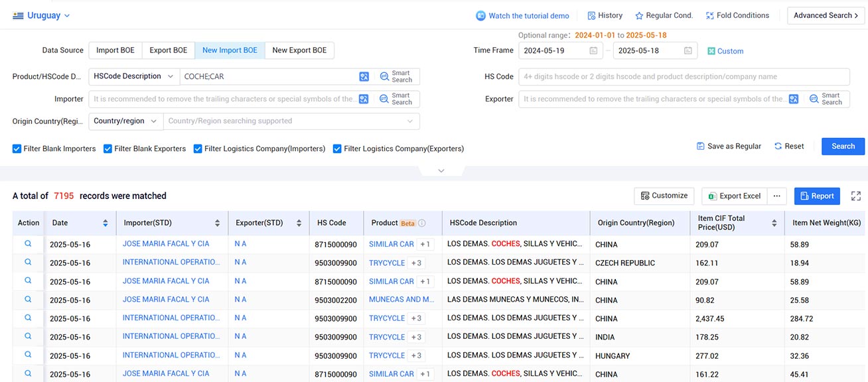Viewport: 868px width, 382px height.
Task: Click the tutorial demo play icon
Action: [481, 16]
